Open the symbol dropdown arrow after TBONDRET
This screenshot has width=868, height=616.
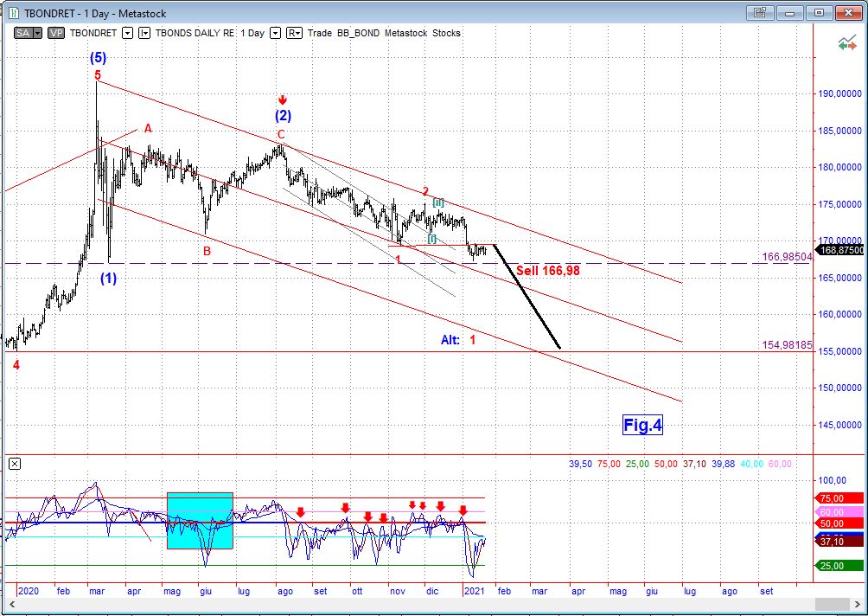click(x=127, y=33)
